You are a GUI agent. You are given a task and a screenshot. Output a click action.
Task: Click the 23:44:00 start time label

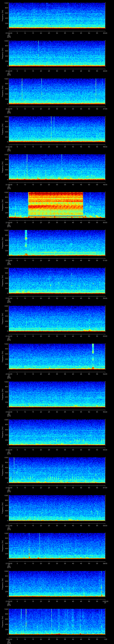tap(9, 33)
